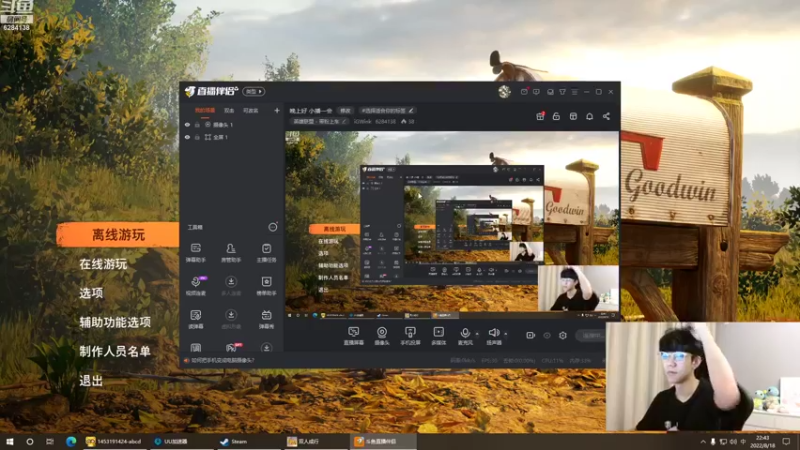
Task: Expand the microphone options arrow
Action: tap(477, 334)
